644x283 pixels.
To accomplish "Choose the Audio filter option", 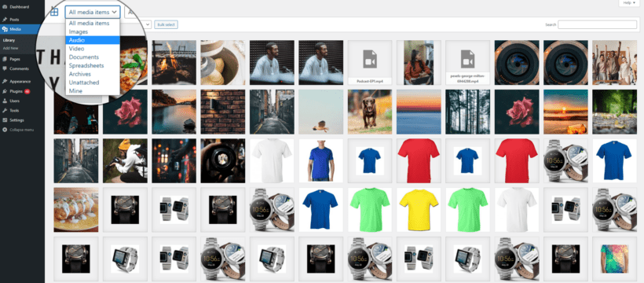I will click(x=93, y=40).
